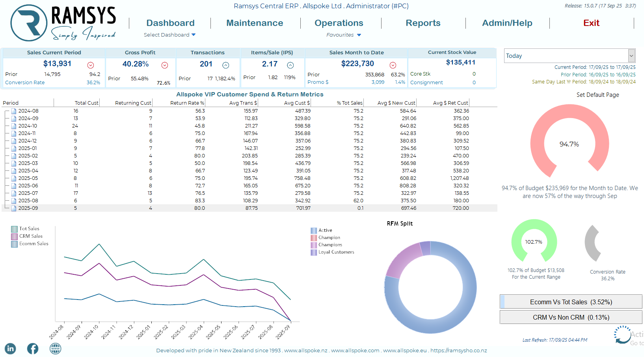Open https://ramsysho.co.nz footer link
Image resolution: width=644 pixels, height=357 pixels.
point(459,350)
